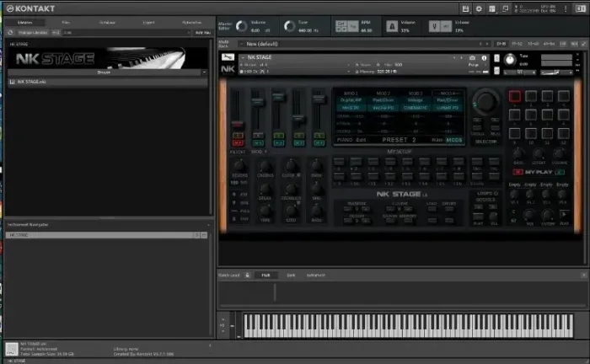Image resolution: width=590 pixels, height=364 pixels.
Task: Click the CHORUS knob
Action: coord(265,166)
